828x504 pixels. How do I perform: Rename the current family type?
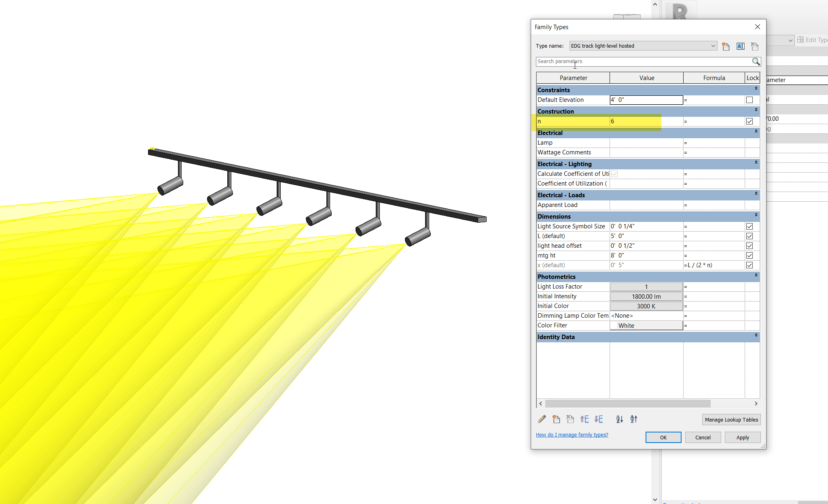point(740,46)
